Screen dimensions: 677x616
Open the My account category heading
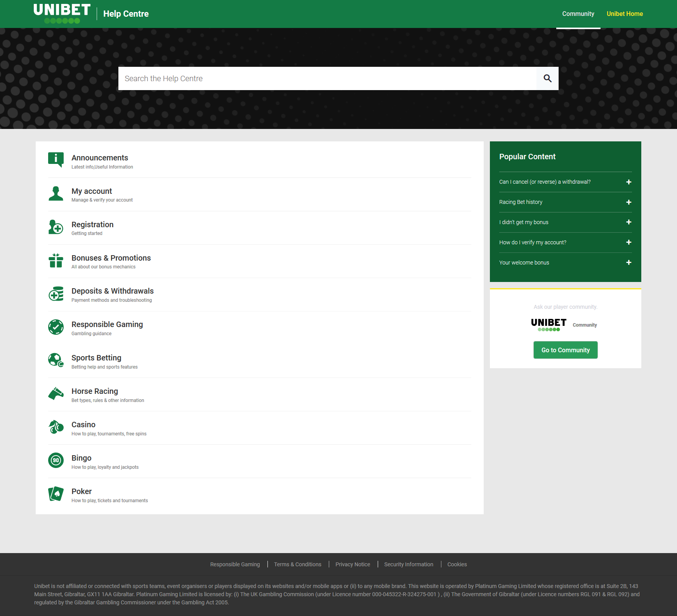pyautogui.click(x=92, y=191)
